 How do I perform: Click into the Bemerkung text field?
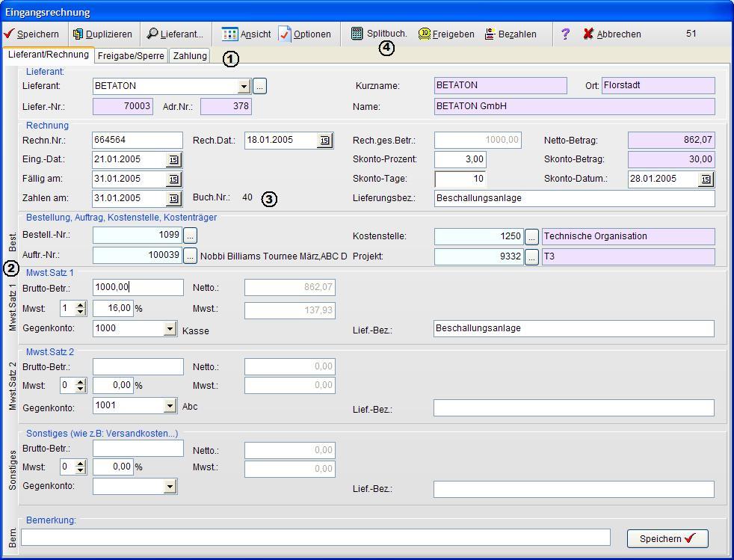315,538
